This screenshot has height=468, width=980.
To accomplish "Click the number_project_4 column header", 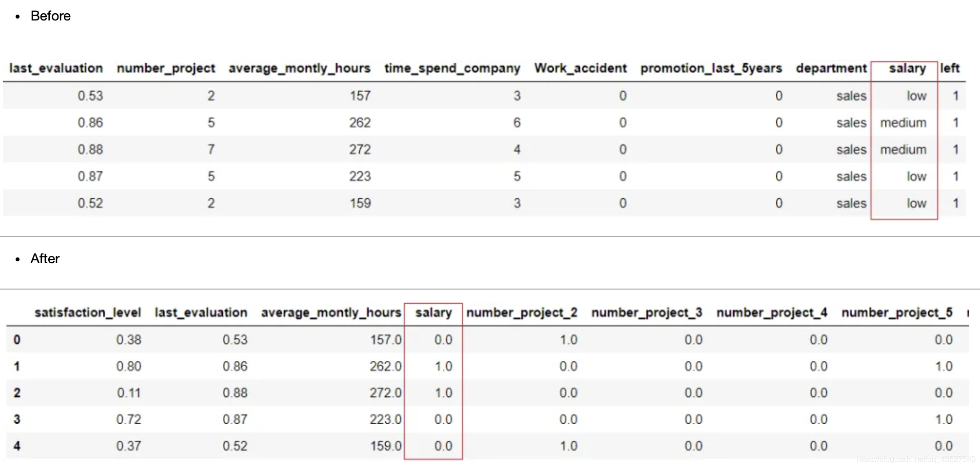I will tap(772, 312).
